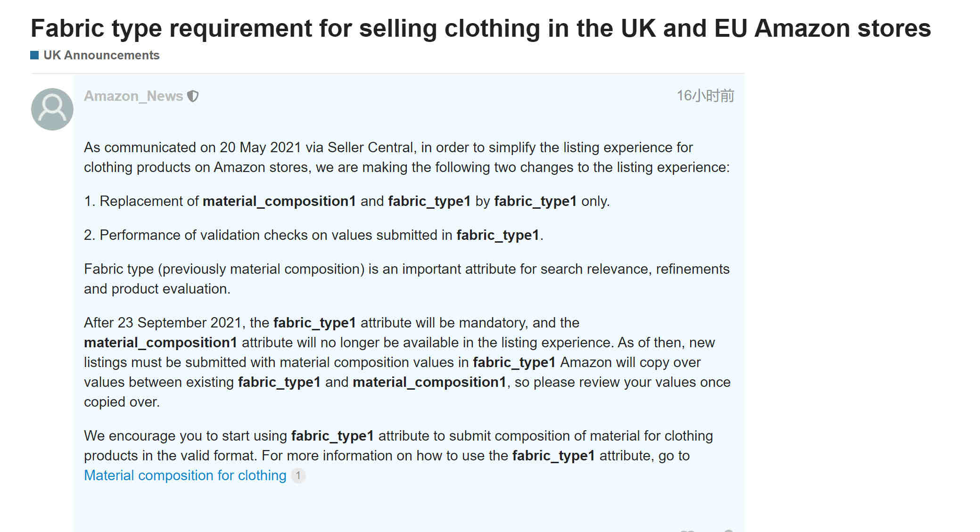Click the Fabric type requirement topic title
The image size is (980, 532).
pos(481,28)
